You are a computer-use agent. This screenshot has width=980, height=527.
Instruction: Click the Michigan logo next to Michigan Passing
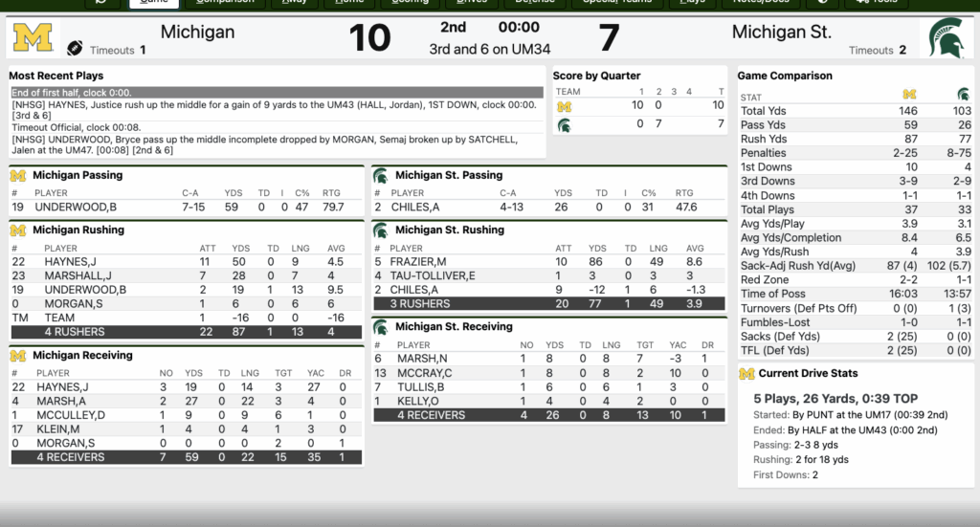tap(17, 176)
